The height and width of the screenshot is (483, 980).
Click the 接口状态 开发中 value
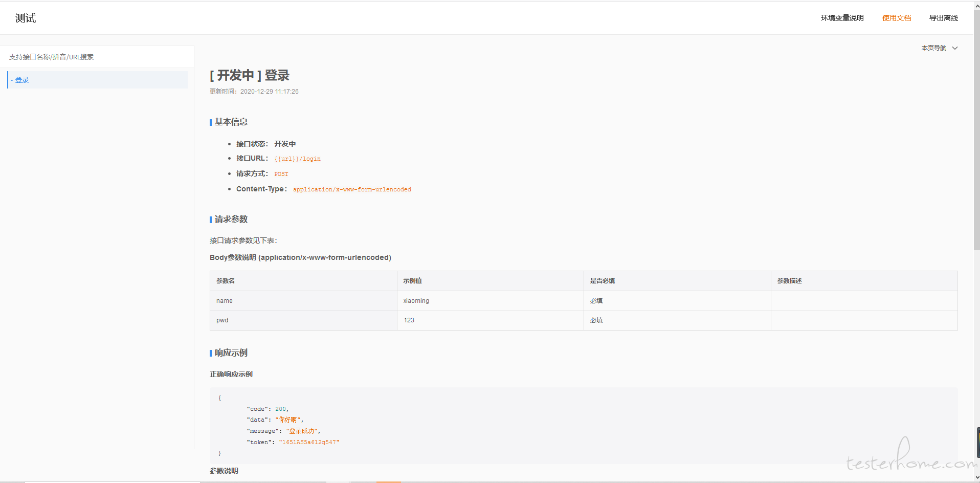click(x=285, y=144)
